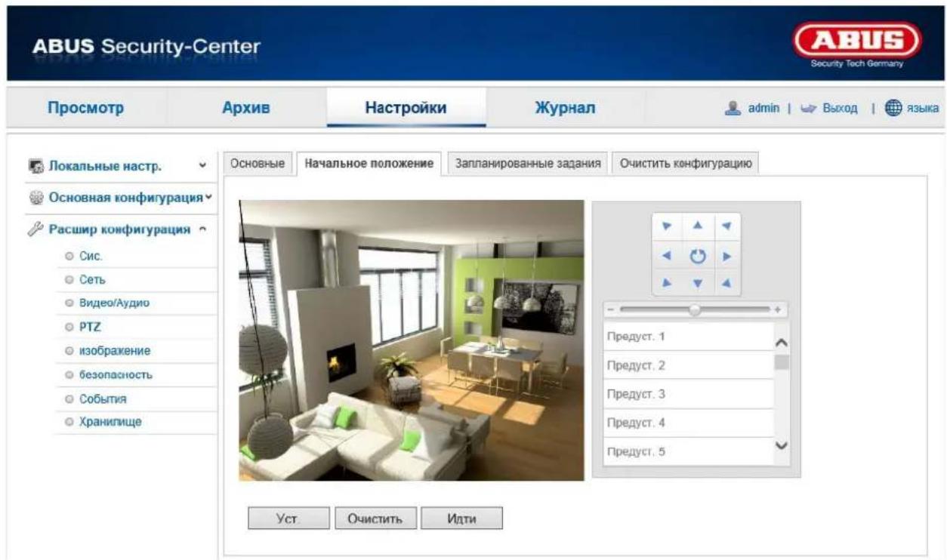Click preset list scroll-up arrow
Viewport: 947px width, 560px height.
tap(782, 343)
